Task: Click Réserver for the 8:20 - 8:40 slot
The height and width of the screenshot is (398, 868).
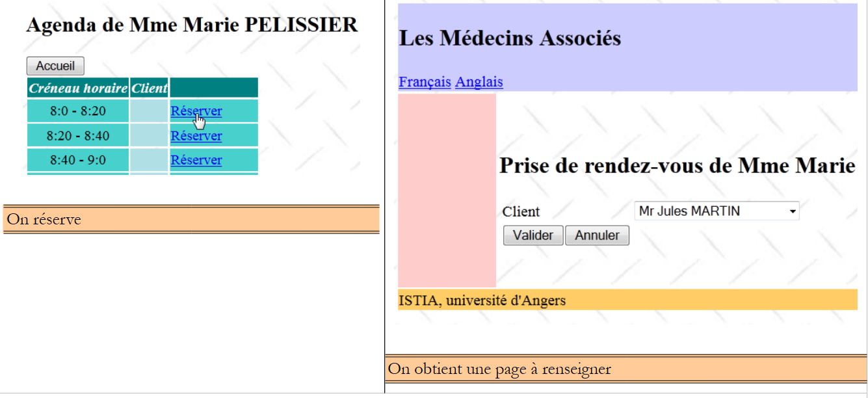Action: click(x=196, y=136)
